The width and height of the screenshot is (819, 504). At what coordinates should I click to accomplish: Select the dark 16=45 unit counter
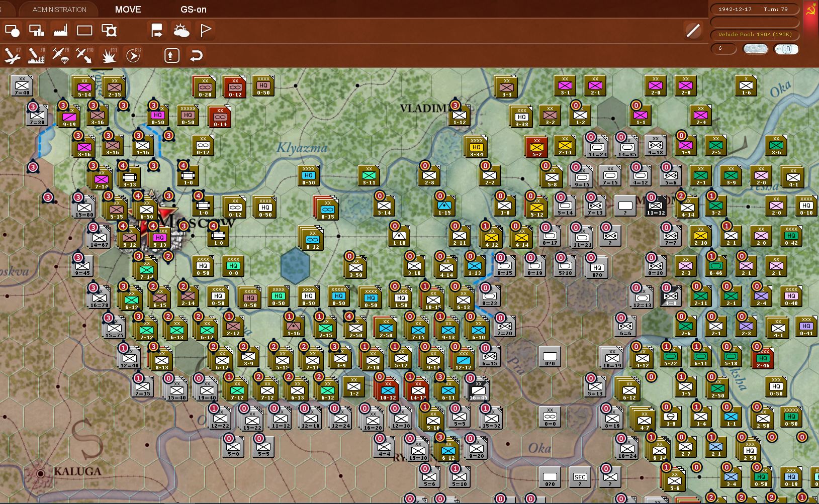[x=478, y=390]
